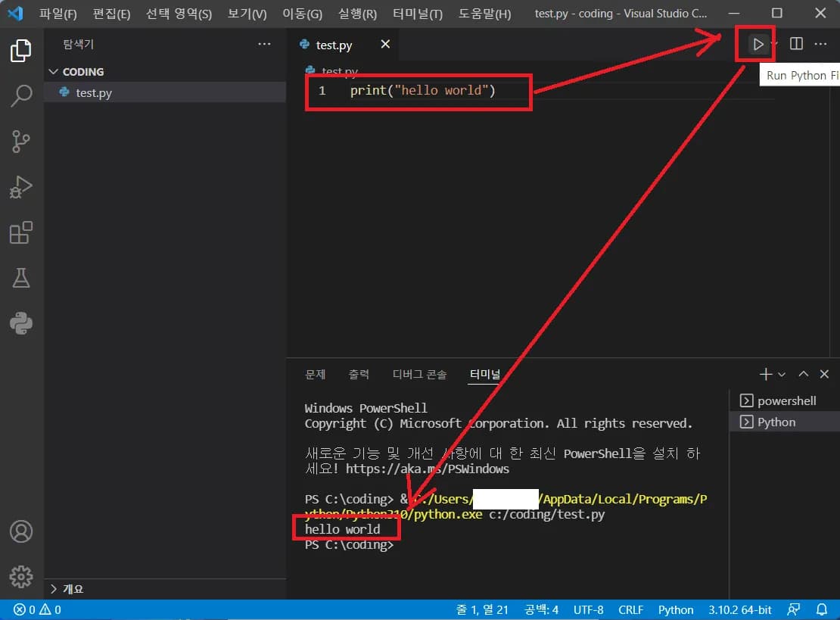Open the Testing view flask icon
This screenshot has height=620, width=840.
click(20, 278)
